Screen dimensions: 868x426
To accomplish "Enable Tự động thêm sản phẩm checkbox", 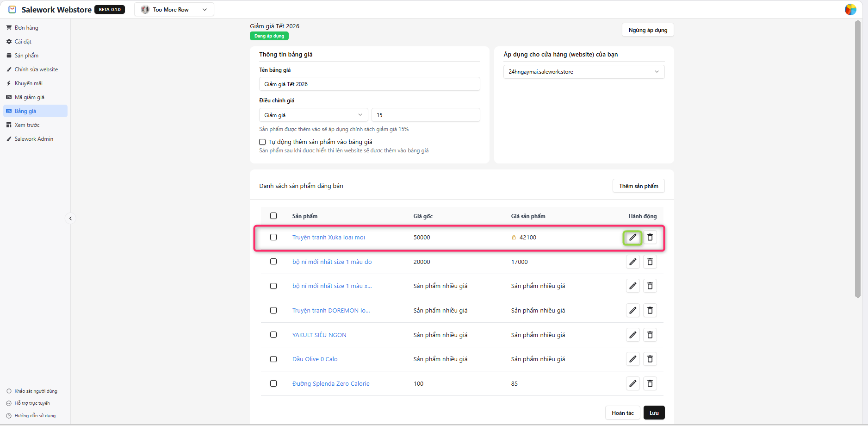I will [x=262, y=142].
